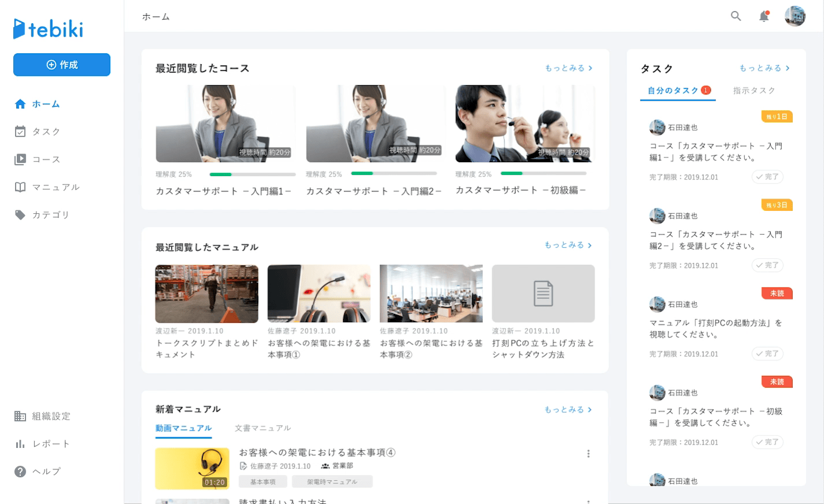This screenshot has width=824, height=504.
Task: Play yellow headset video thumbnail 01:20
Action: (192, 469)
